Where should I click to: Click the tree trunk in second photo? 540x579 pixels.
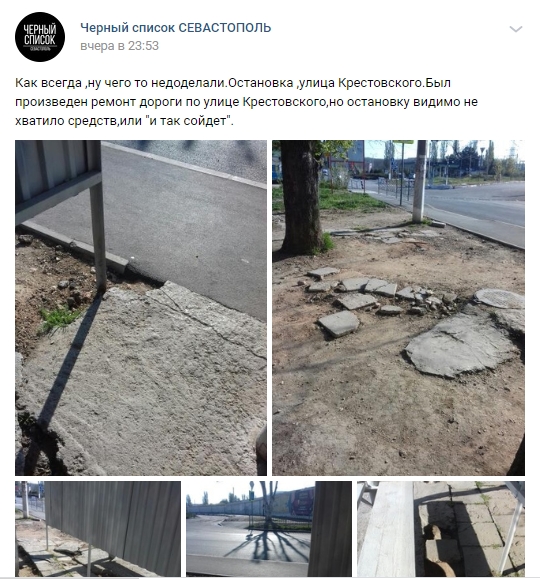tap(301, 198)
